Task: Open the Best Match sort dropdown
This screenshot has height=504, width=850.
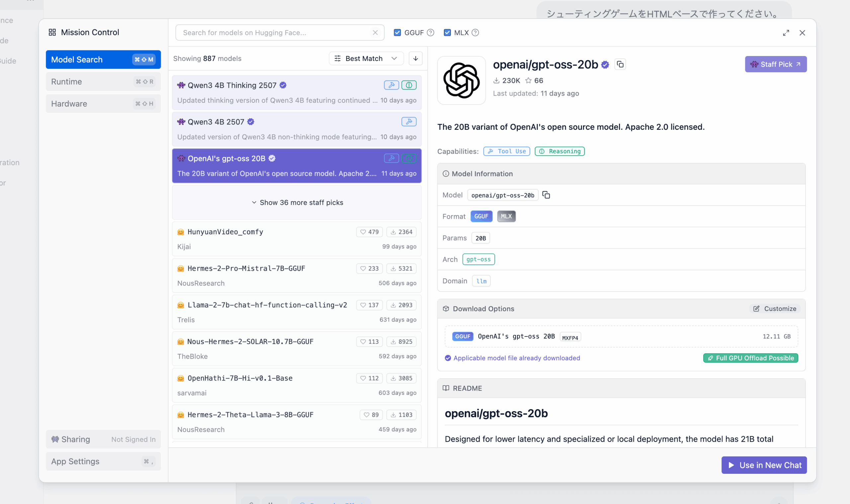Action: coord(366,58)
